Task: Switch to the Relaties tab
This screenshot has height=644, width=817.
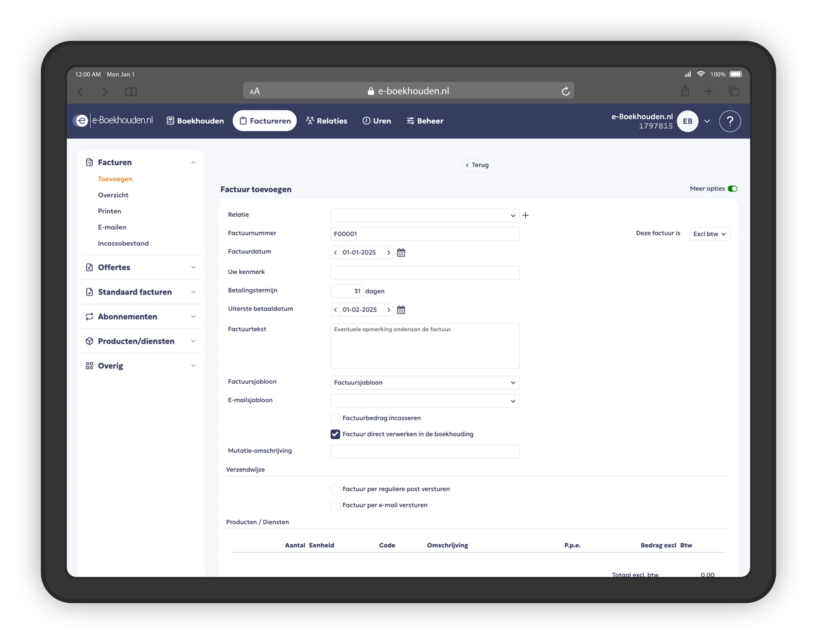Action: coord(326,121)
